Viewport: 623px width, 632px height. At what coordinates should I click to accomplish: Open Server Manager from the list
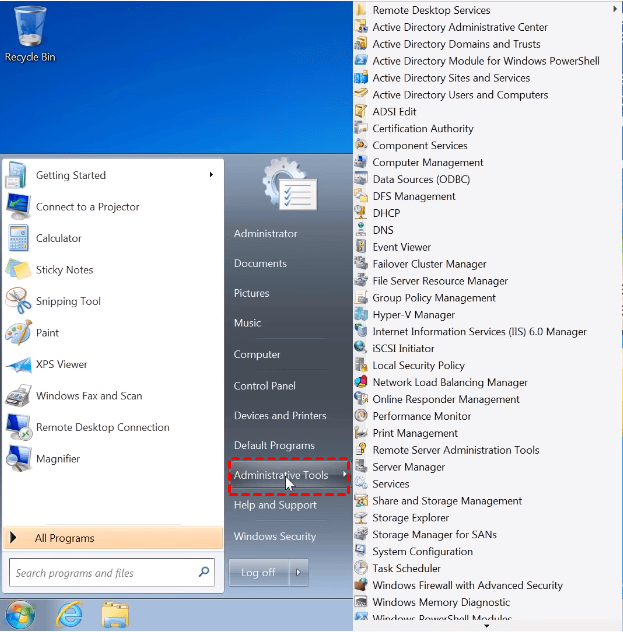[x=409, y=467]
